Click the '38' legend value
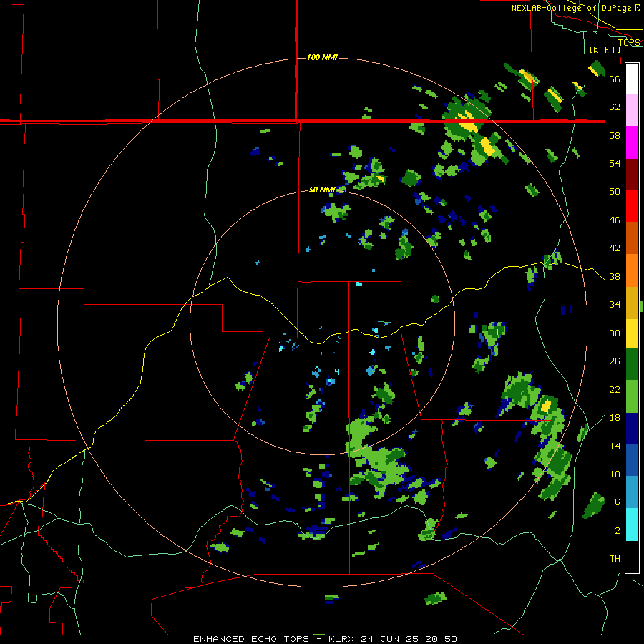644x644 pixels. pos(615,277)
